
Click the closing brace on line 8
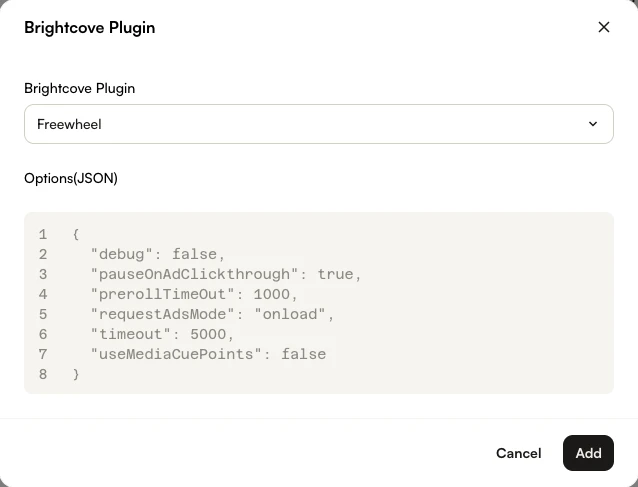pyautogui.click(x=76, y=374)
